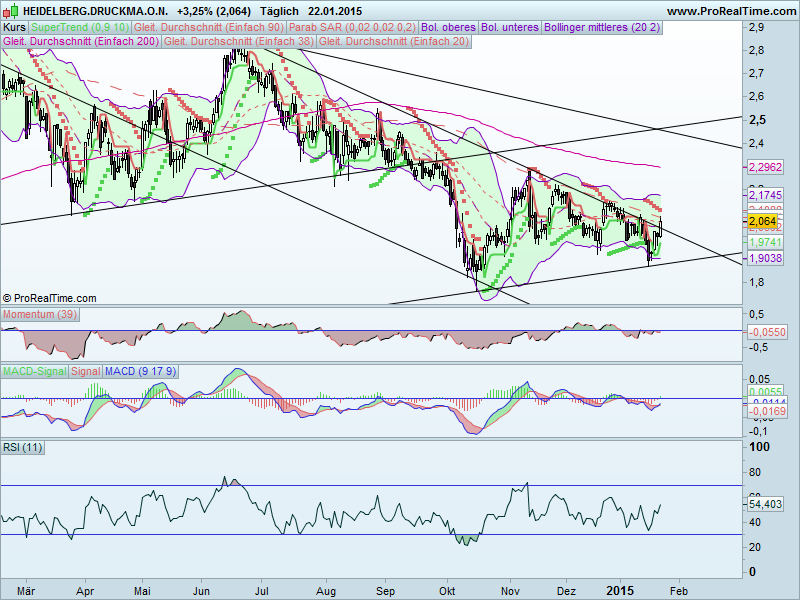The width and height of the screenshot is (800, 600).
Task: Click the Mär label on time axis
Action: click(x=26, y=591)
